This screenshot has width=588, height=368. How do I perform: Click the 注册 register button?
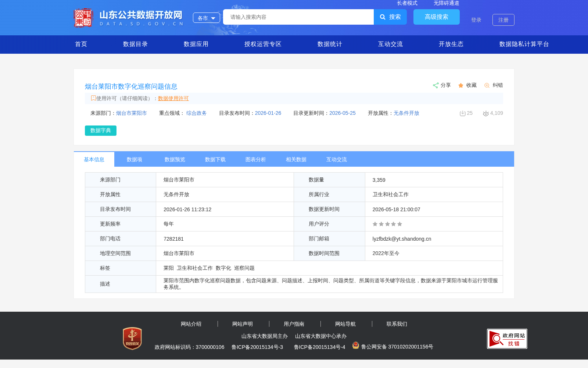(x=503, y=20)
